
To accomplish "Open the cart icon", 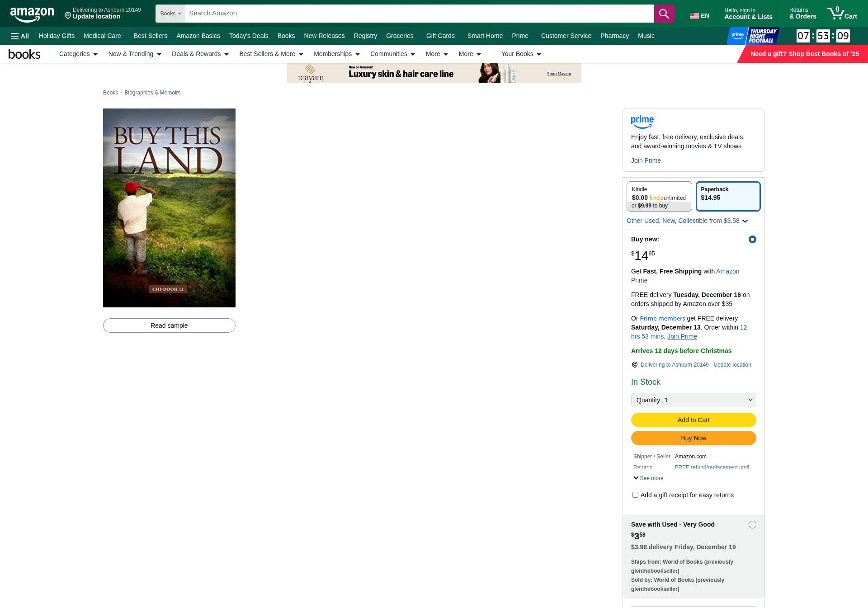I will (x=842, y=14).
